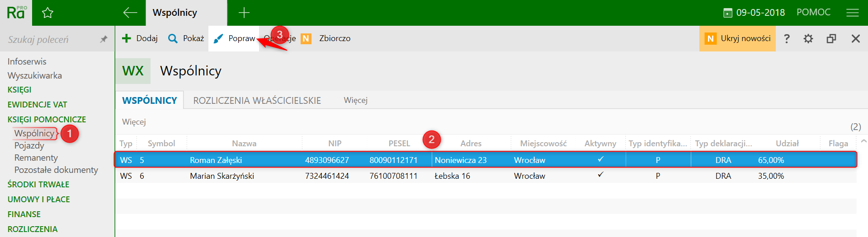This screenshot has width=868, height=237.
Task: Expand the ŚRODKI TRWAŁE section
Action: coord(38,184)
